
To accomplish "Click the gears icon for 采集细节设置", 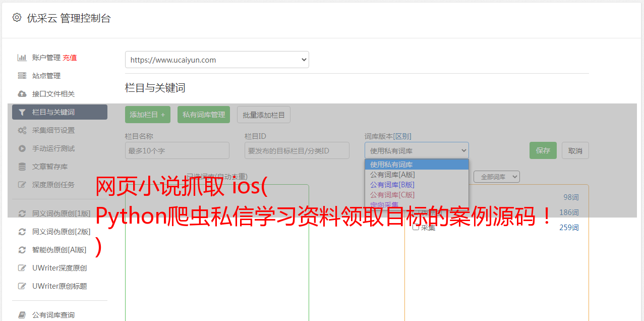I will pos(22,130).
